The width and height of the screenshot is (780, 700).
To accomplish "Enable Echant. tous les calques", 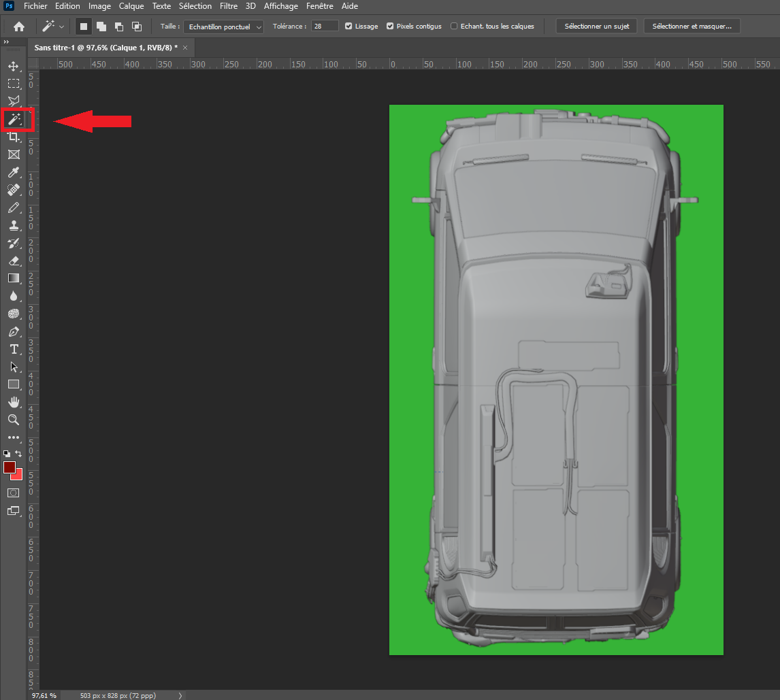I will 454,27.
